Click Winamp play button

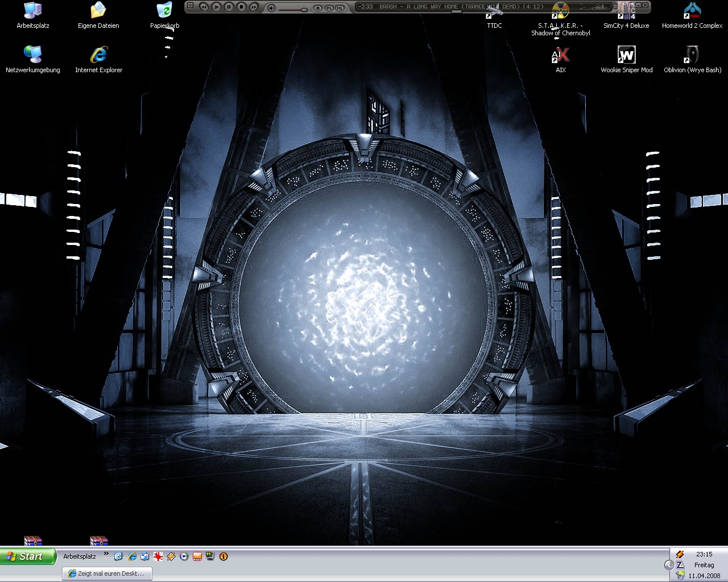pos(217,7)
